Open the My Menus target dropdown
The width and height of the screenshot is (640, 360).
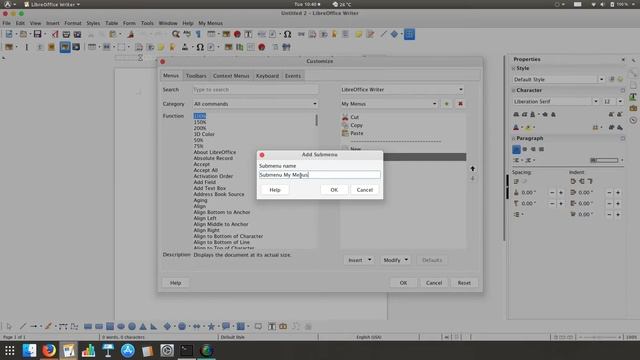pyautogui.click(x=389, y=104)
